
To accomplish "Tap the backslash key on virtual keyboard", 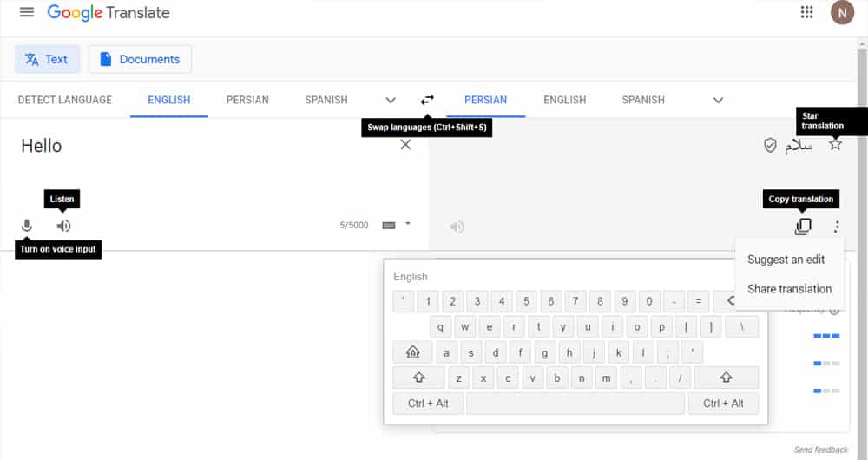I will pos(742,326).
